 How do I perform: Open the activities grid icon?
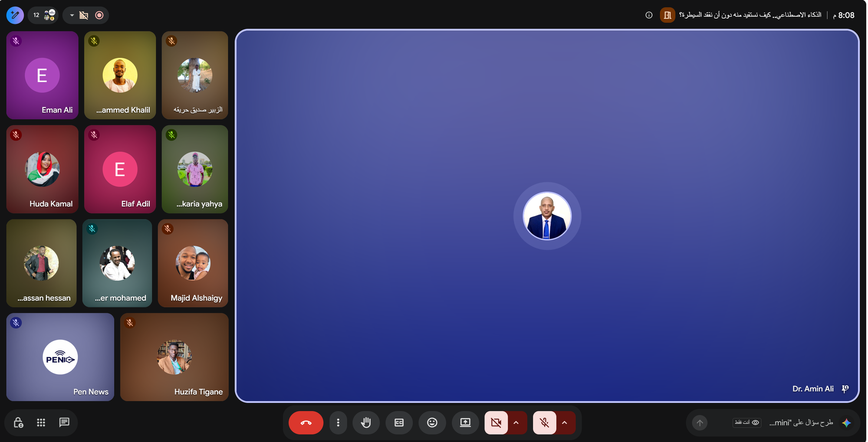pos(41,422)
